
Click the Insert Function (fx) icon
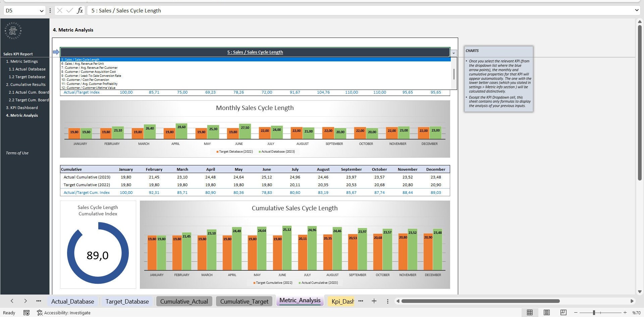[x=80, y=10]
